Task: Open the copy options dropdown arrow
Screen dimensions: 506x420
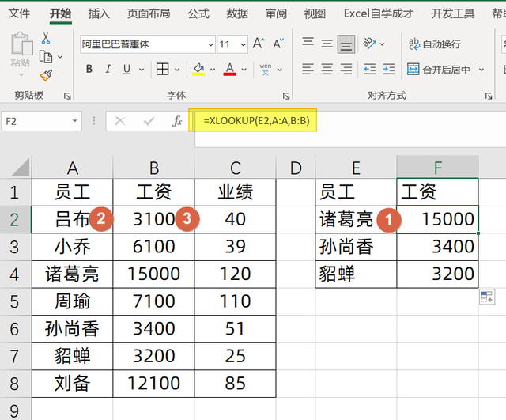Action: 60,57
